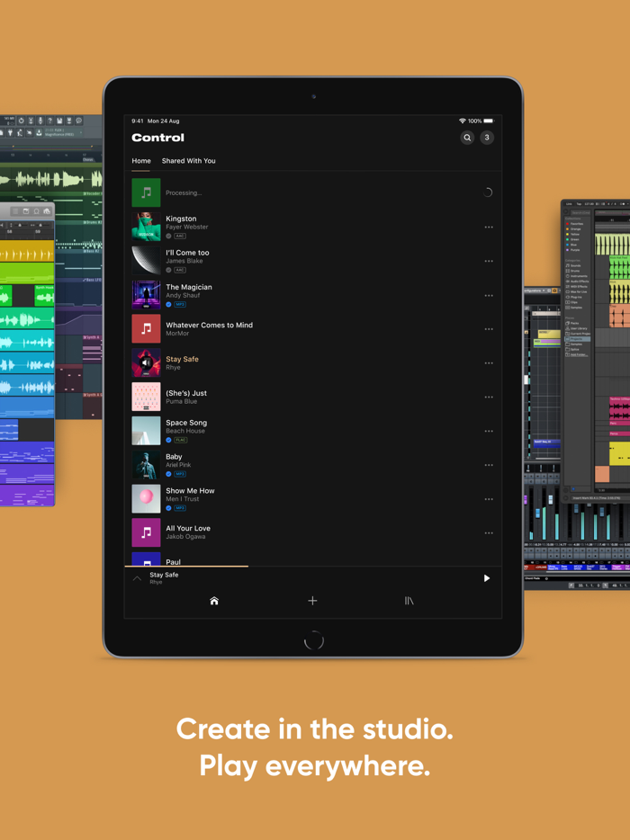Screen dimensions: 630x840
Task: Click the orange highlighted icon in Cubase toolbar
Action: [554, 290]
